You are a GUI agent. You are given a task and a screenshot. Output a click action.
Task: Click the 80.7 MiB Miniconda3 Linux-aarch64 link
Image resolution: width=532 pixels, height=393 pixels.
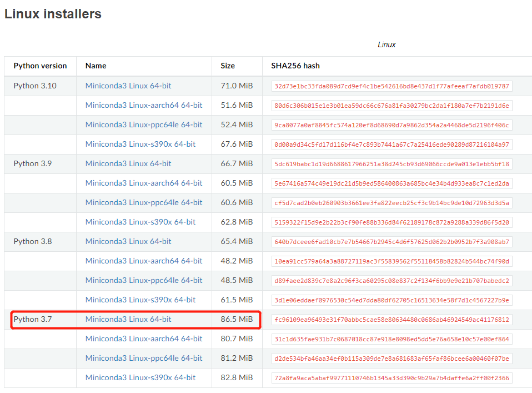144,339
